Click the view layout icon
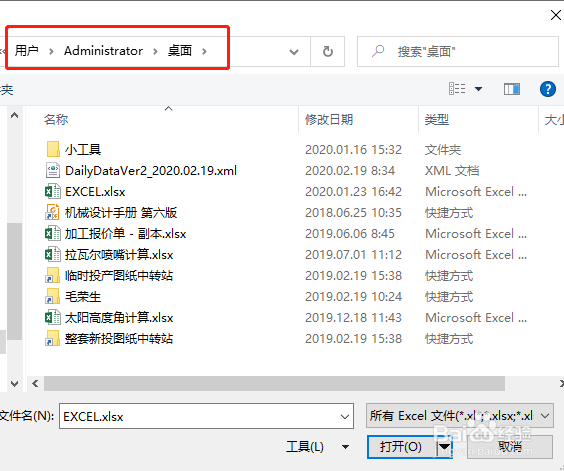 [457, 89]
